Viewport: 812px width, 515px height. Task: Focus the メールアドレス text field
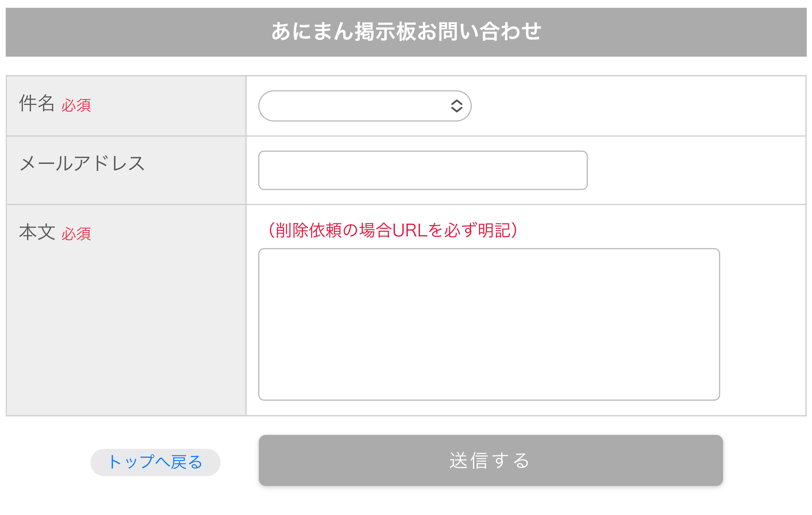423,170
